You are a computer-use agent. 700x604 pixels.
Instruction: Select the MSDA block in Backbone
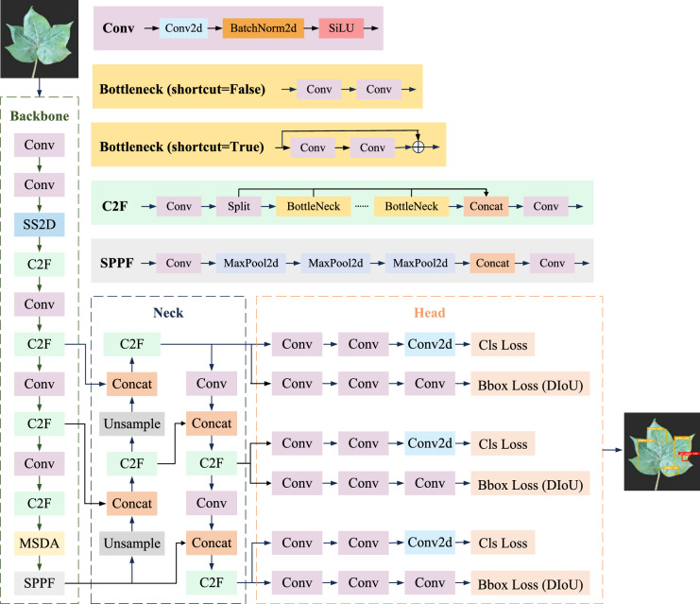click(x=40, y=544)
